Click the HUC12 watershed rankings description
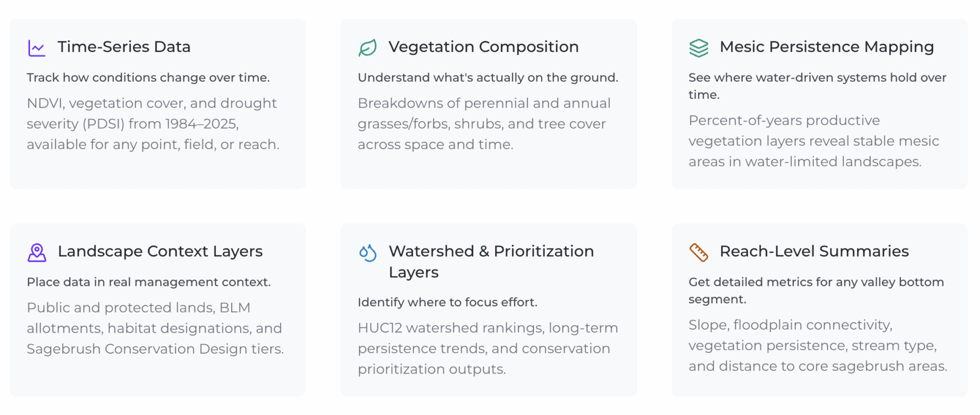The height and width of the screenshot is (415, 980). [x=488, y=349]
